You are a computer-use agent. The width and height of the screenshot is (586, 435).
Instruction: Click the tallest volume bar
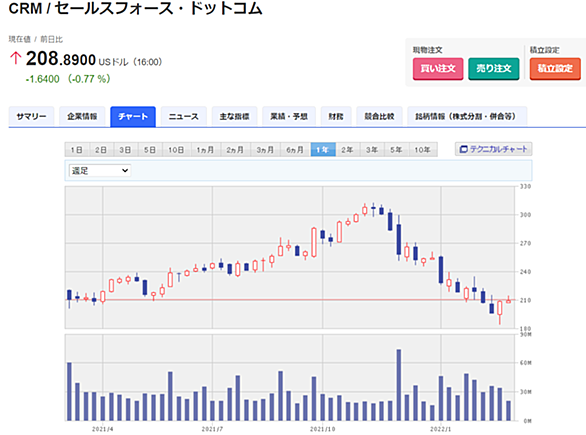(399, 385)
